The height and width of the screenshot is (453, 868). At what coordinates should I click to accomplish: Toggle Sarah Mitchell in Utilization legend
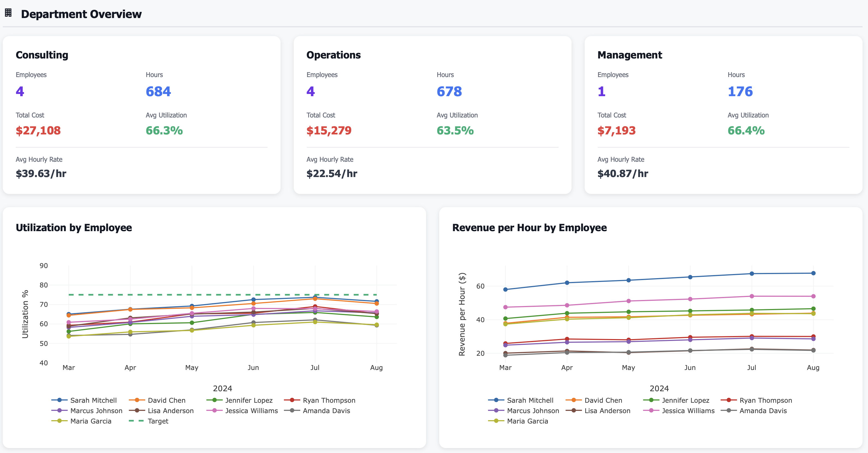93,400
